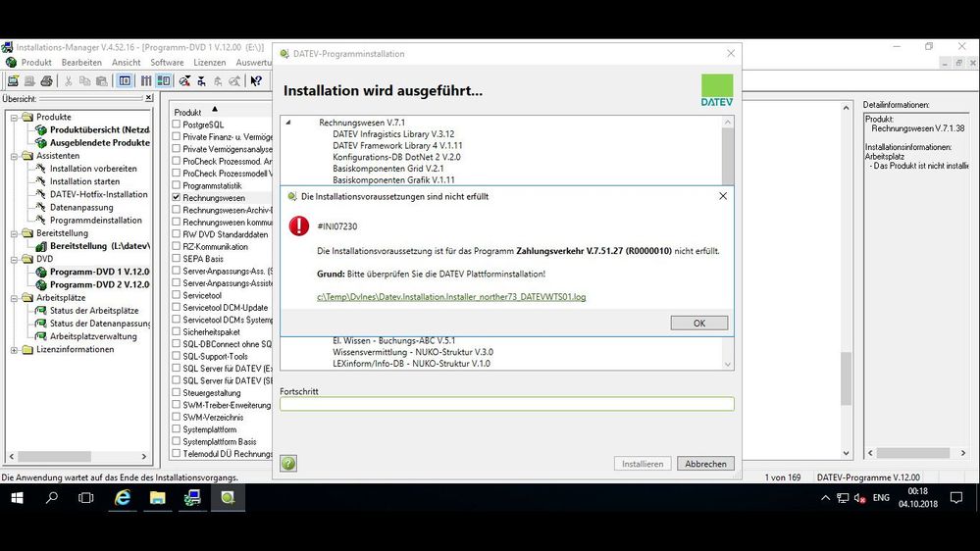Expand the Lizenzinformationen tree node
Image resolution: width=980 pixels, height=551 pixels.
click(14, 350)
